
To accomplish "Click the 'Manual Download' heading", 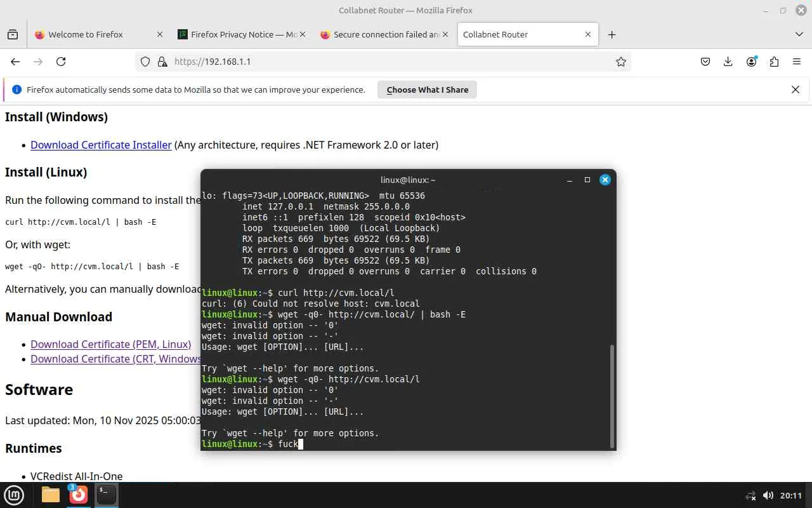I will (58, 317).
